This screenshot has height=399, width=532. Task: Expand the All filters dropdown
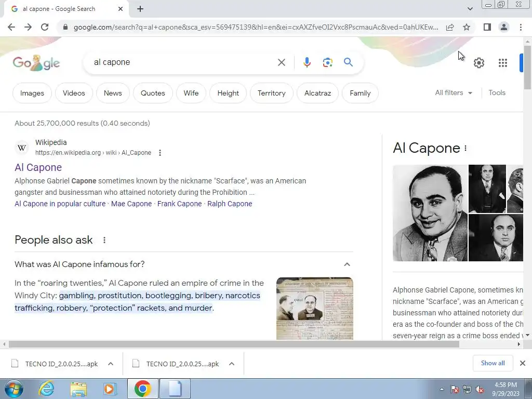tap(454, 92)
